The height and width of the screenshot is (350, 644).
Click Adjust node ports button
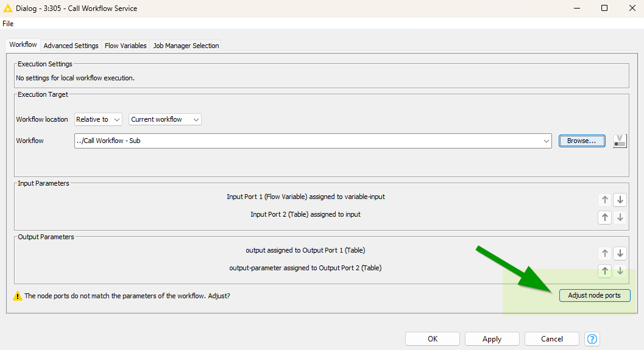(x=594, y=295)
